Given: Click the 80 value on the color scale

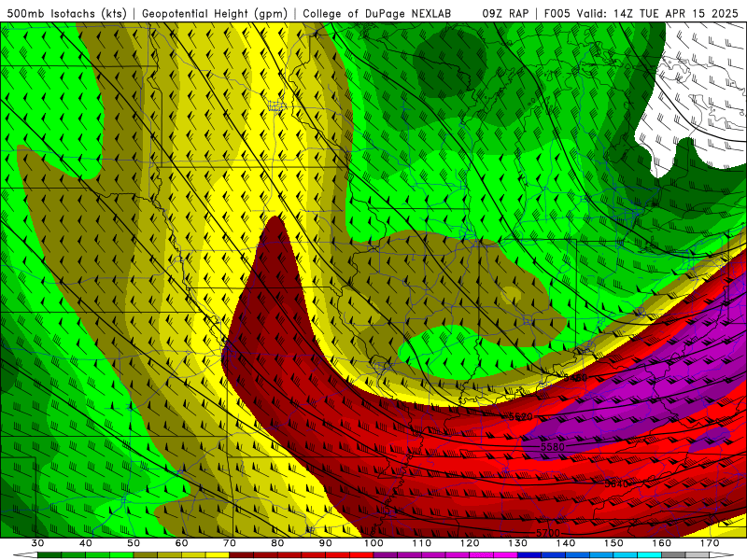Looking at the screenshot, I should click(277, 543).
